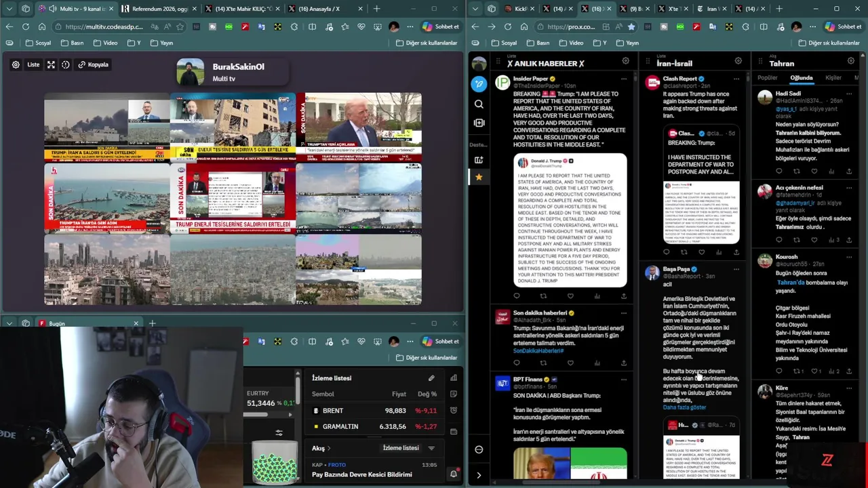868x488 pixels.
Task: Open Insider Paper post more menu
Action: pos(624,79)
